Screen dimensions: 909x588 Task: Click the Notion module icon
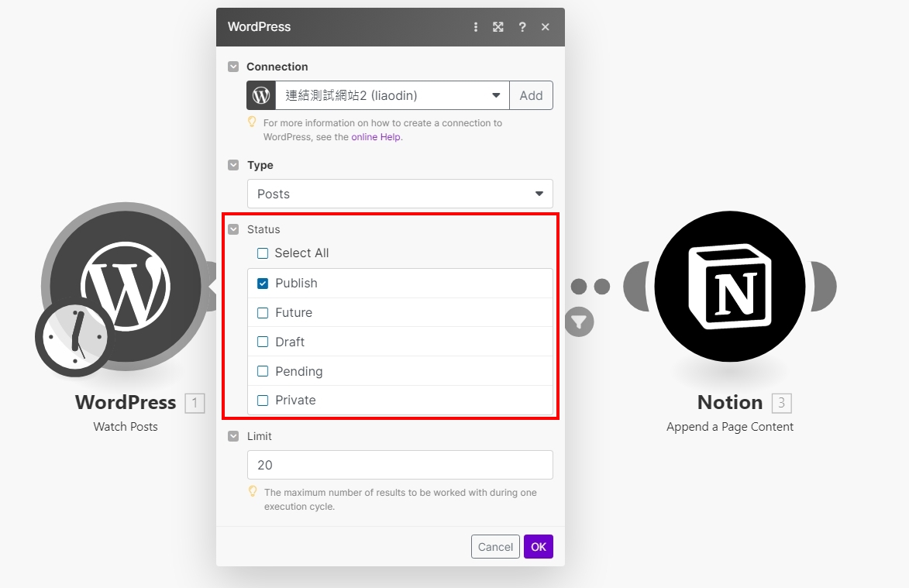click(x=729, y=286)
